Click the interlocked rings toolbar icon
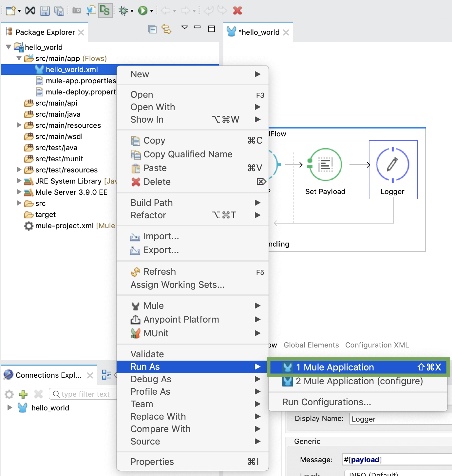Viewport: 452px width, 476px height. pyautogui.click(x=30, y=11)
